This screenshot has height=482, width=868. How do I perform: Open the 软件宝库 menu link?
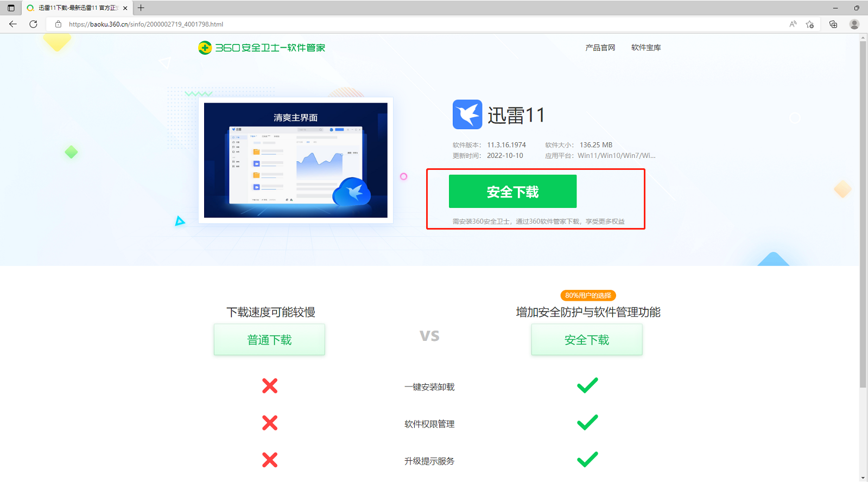646,48
